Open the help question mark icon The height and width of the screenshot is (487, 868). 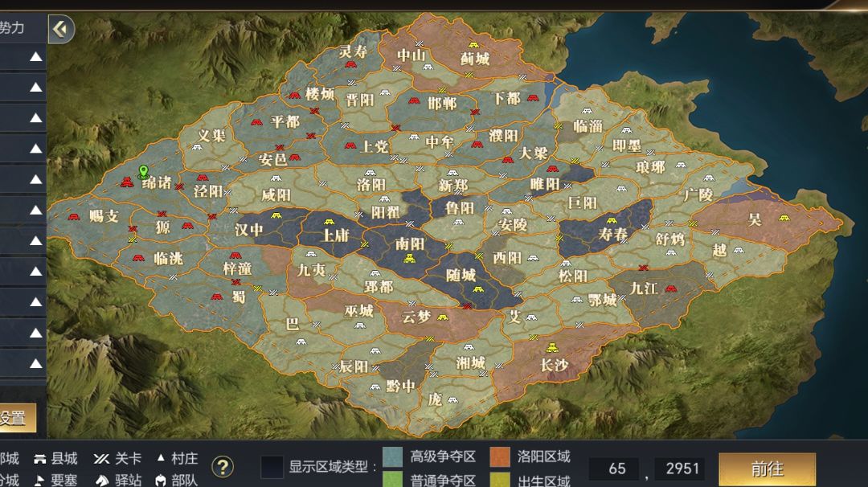[223, 467]
